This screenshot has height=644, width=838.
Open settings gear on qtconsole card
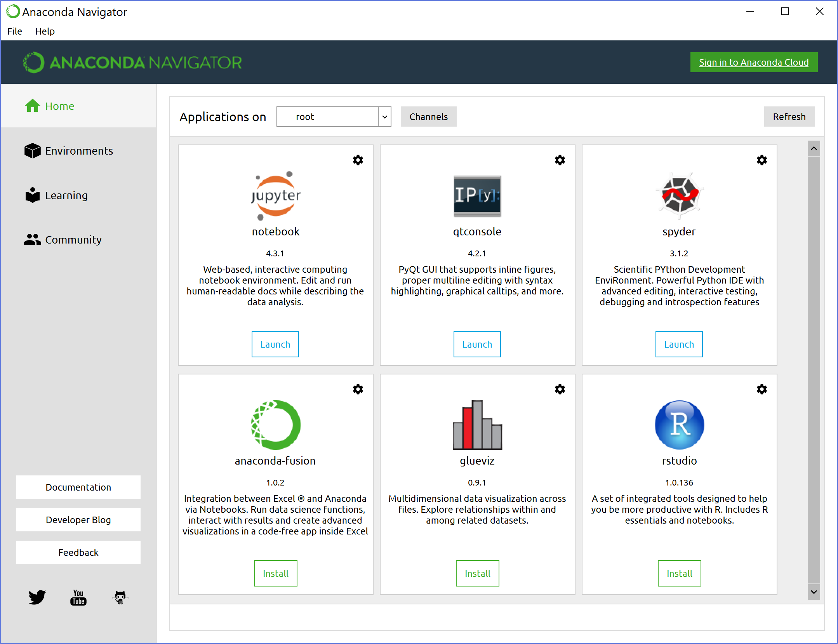coord(560,160)
